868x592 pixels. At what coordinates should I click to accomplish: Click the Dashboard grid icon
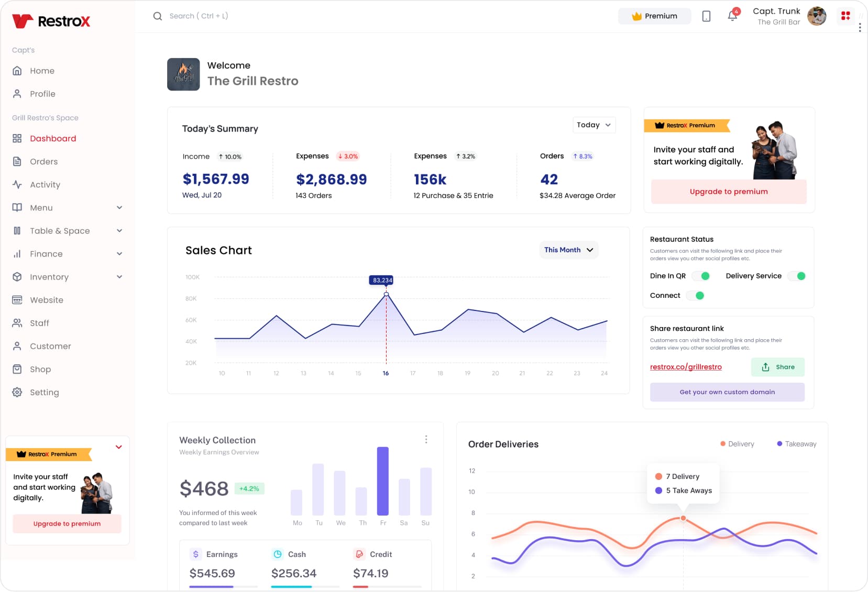coord(17,138)
